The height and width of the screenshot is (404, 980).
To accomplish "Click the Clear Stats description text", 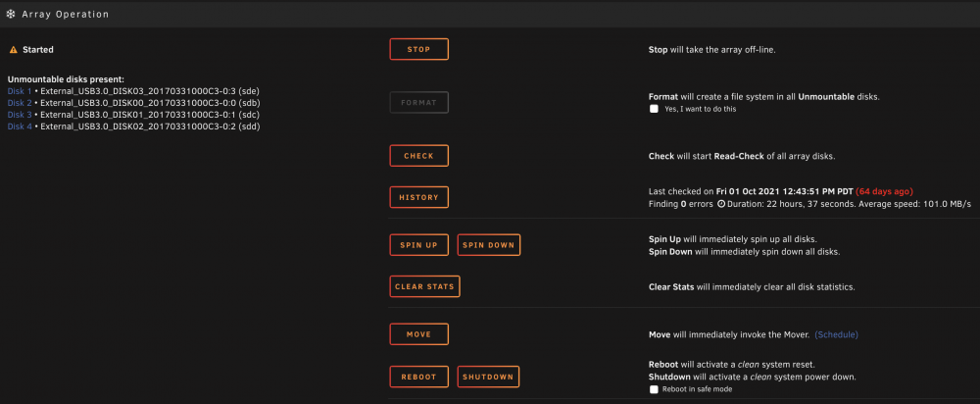I will click(x=752, y=287).
